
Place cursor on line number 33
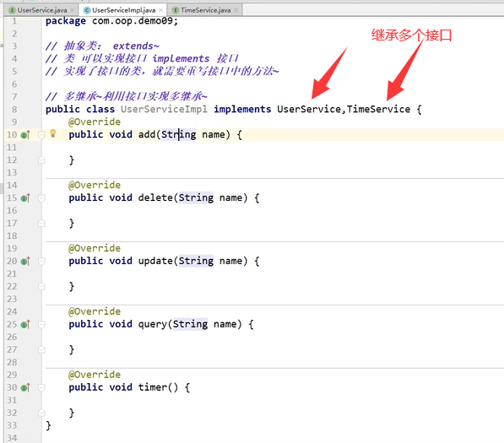click(12, 425)
